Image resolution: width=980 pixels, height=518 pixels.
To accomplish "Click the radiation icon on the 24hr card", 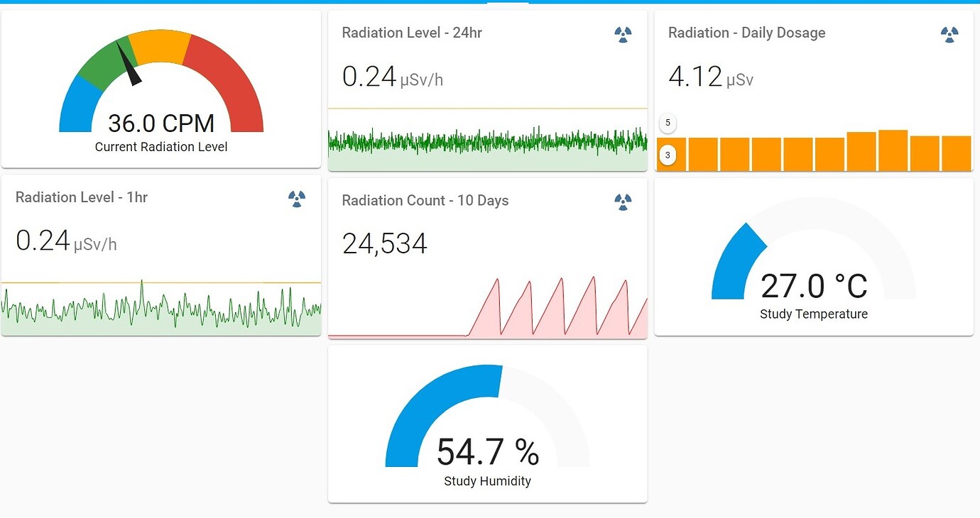I will tap(622, 34).
